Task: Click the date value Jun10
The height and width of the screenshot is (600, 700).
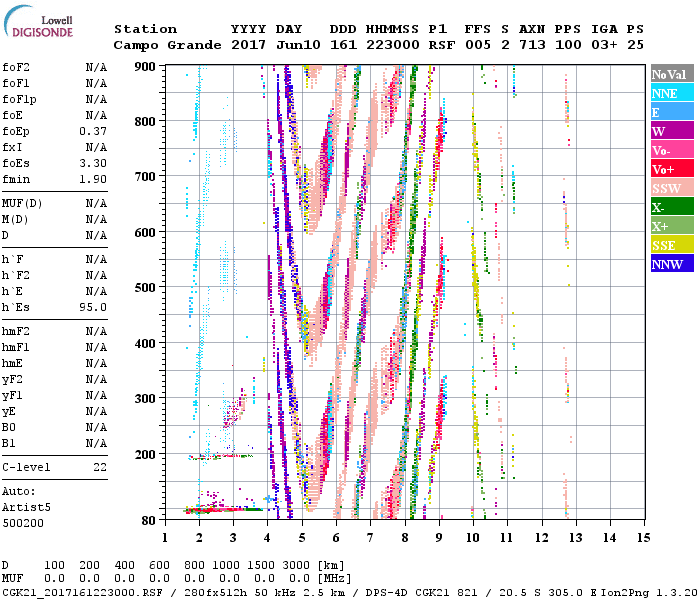Action: coord(298,45)
